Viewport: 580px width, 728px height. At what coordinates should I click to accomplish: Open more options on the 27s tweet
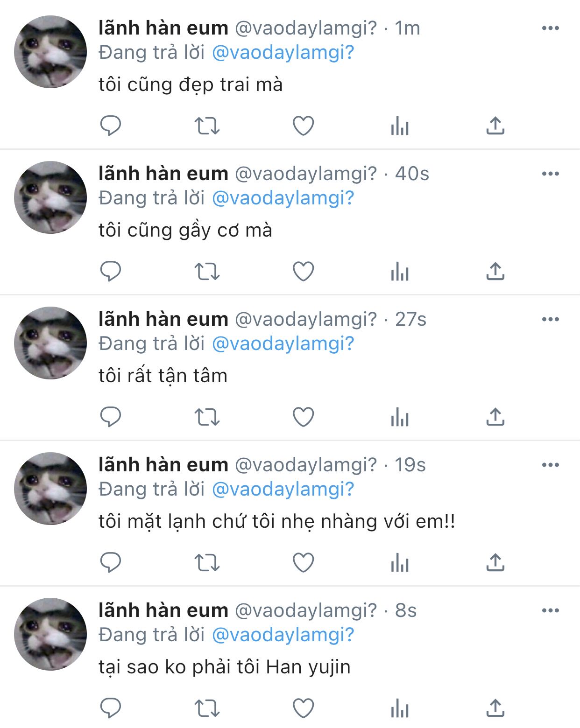551,319
